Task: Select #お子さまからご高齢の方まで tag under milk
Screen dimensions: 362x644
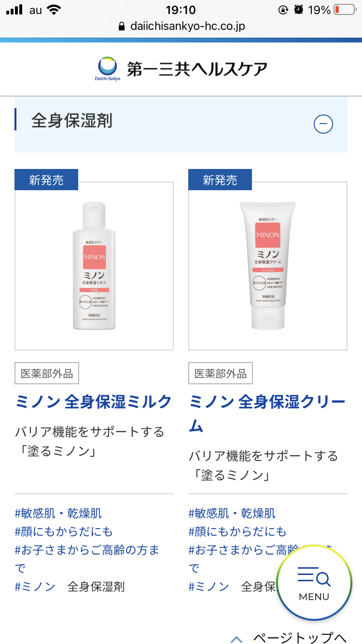Action: click(x=87, y=559)
